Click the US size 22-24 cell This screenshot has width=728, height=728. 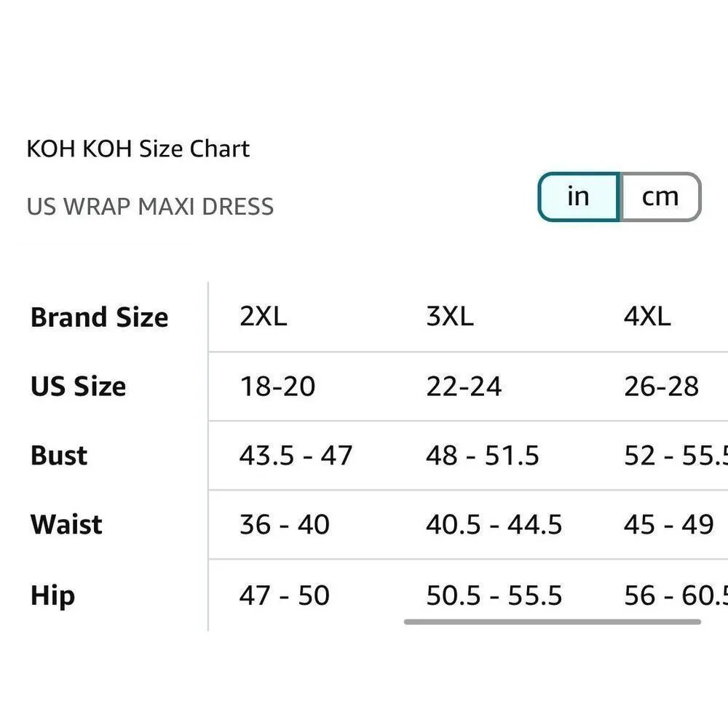[x=464, y=387]
